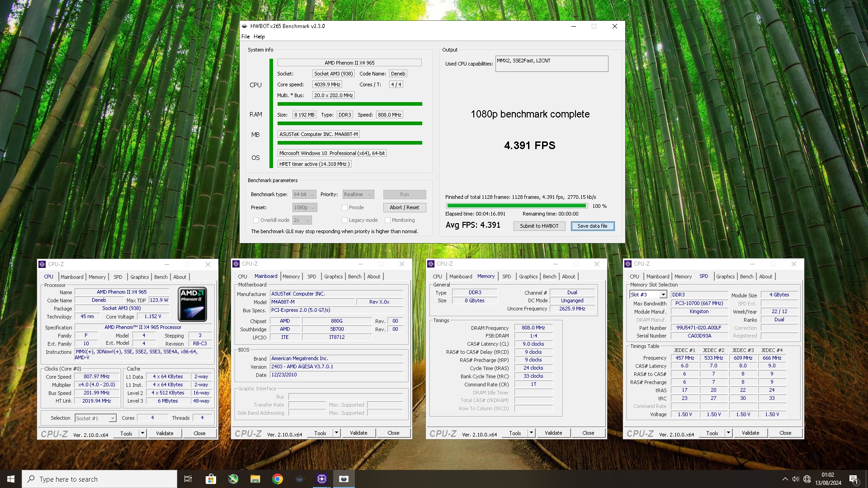
Task: Switch to Bench tab in the CPU-tab CPU-Z window
Action: tap(160, 277)
